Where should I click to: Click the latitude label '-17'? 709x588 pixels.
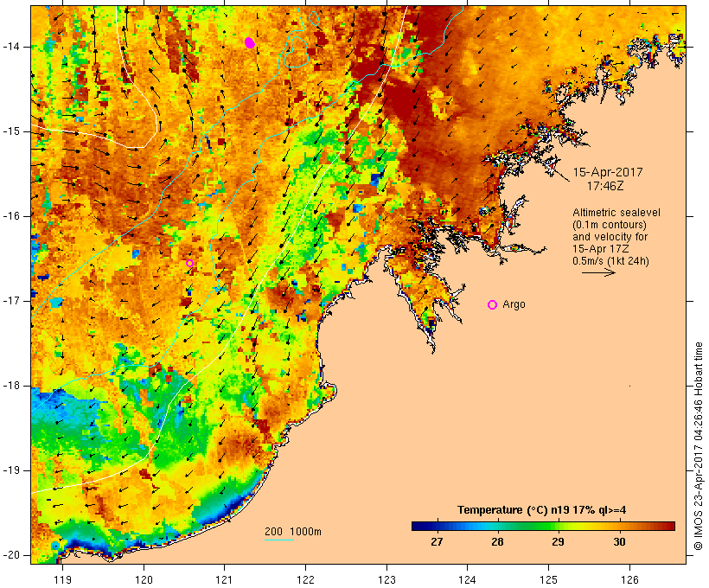(x=11, y=301)
